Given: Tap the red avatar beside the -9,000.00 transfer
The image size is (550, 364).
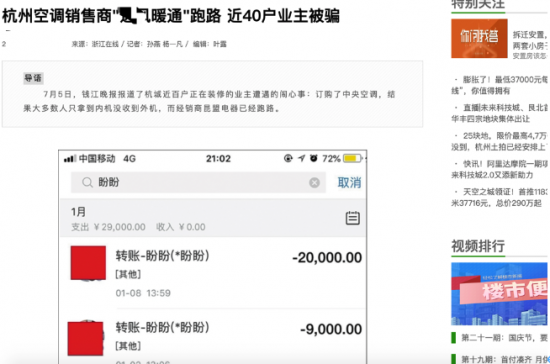Looking at the screenshot, I should click(x=85, y=338).
